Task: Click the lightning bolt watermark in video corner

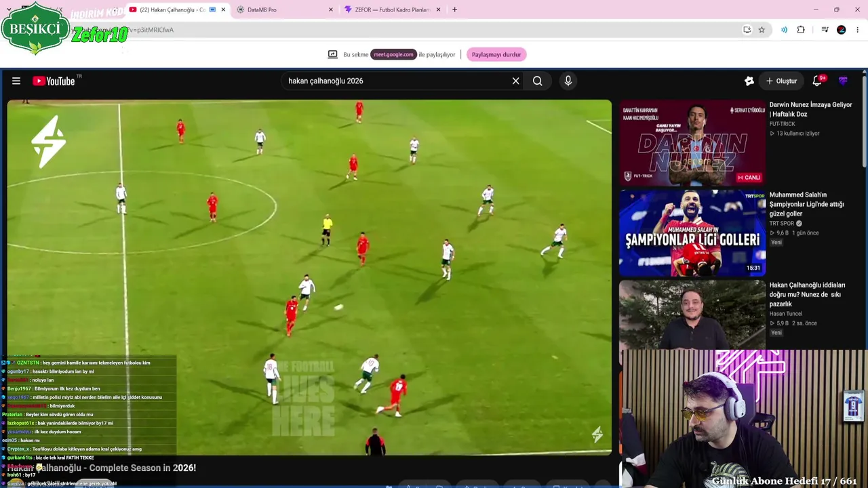Action: coord(597,434)
